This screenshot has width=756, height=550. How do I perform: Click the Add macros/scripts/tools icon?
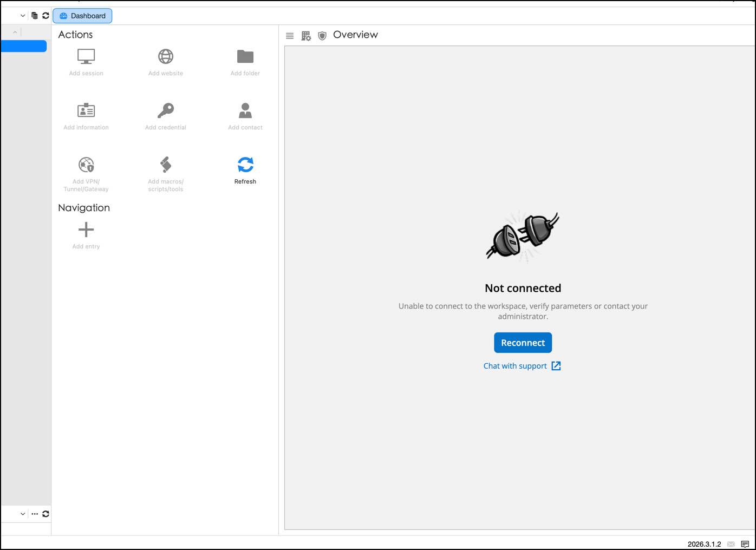pyautogui.click(x=166, y=165)
